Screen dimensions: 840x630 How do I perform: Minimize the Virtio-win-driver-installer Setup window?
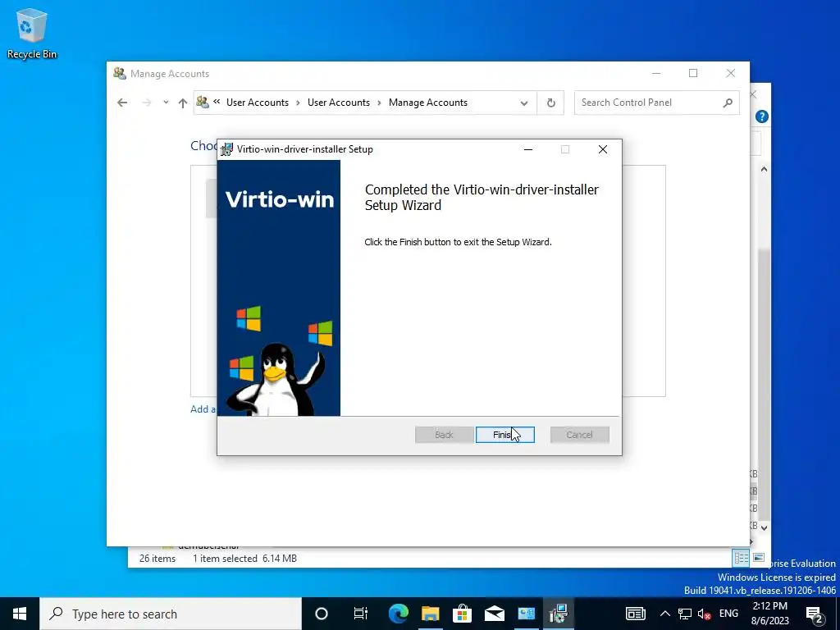point(528,149)
